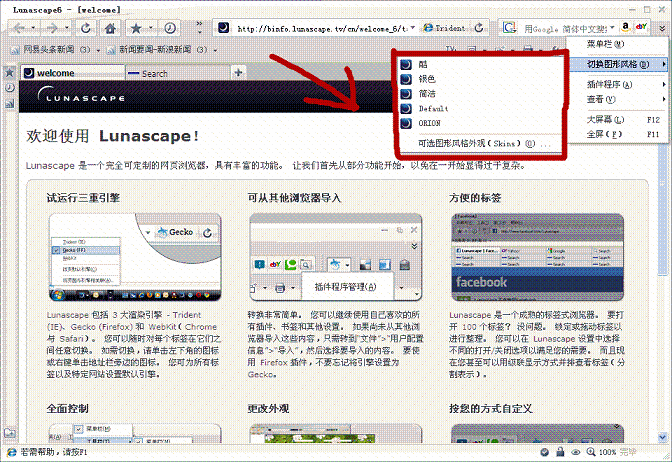Viewport: 672px width, 462px height.
Task: Open 切换图形风格(B) submenu
Action: [x=618, y=64]
